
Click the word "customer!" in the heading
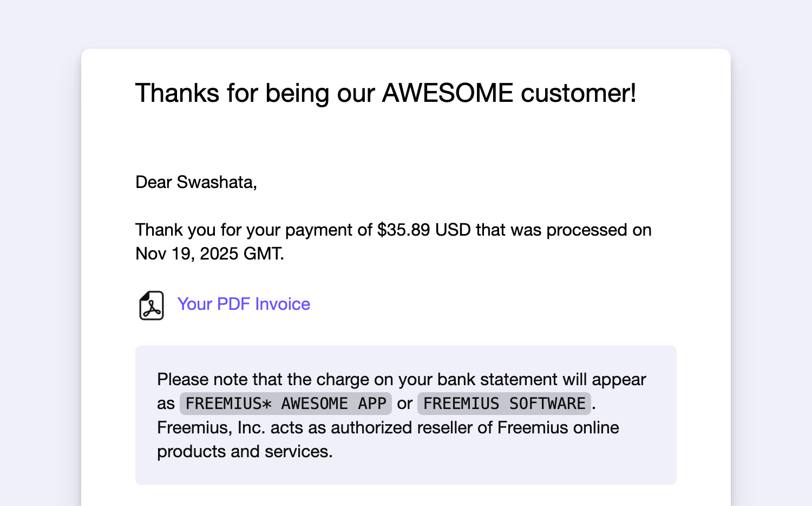click(x=578, y=93)
